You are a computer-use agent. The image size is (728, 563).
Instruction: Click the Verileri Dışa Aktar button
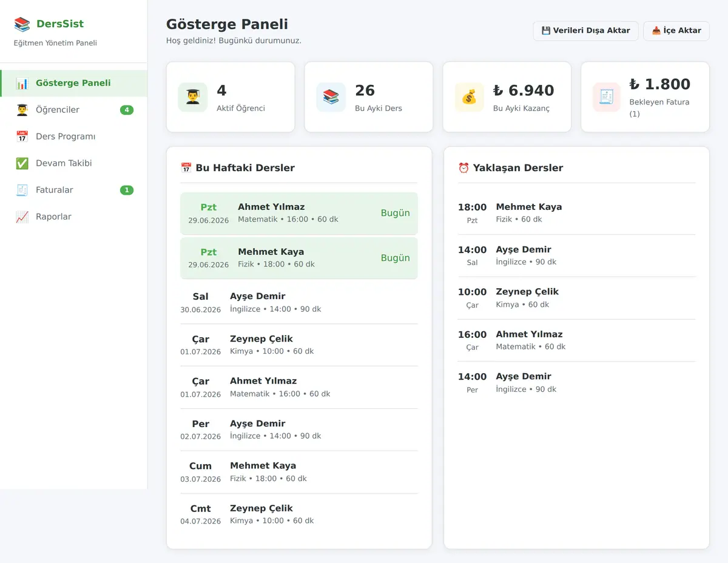[x=585, y=31]
